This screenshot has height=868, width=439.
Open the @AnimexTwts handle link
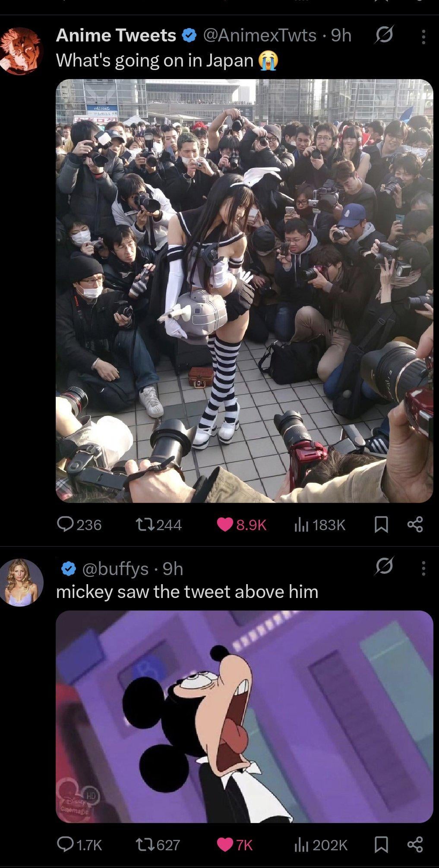[x=259, y=35]
